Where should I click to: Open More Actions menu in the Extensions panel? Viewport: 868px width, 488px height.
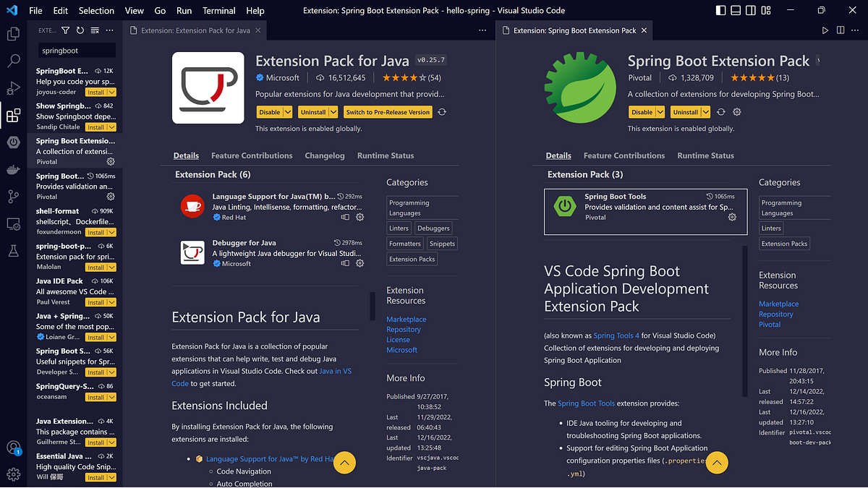tap(110, 30)
